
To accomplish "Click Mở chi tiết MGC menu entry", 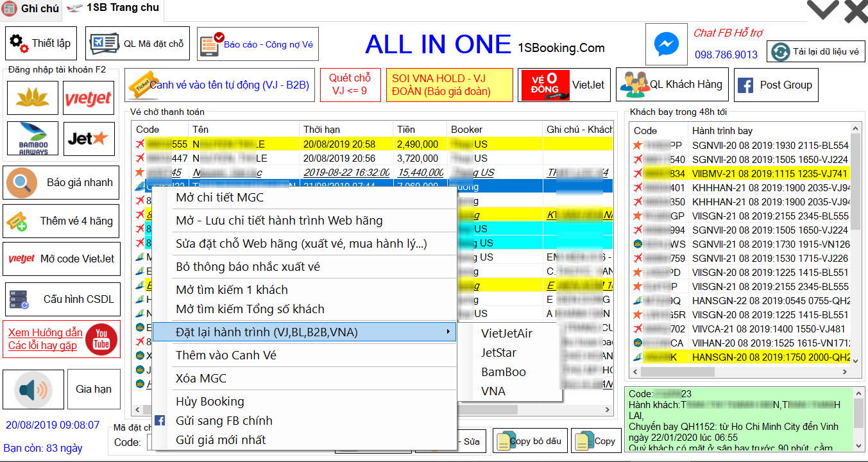I will coord(219,198).
